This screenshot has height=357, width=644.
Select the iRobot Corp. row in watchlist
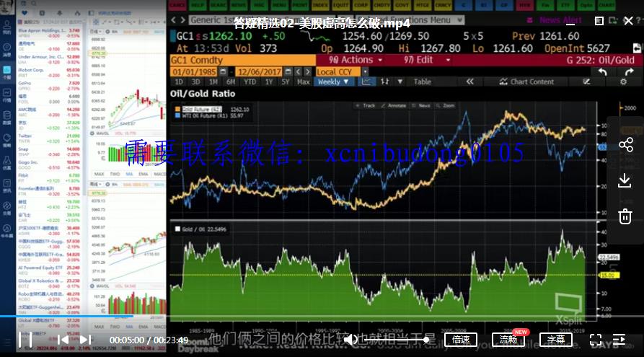[x=49, y=72]
